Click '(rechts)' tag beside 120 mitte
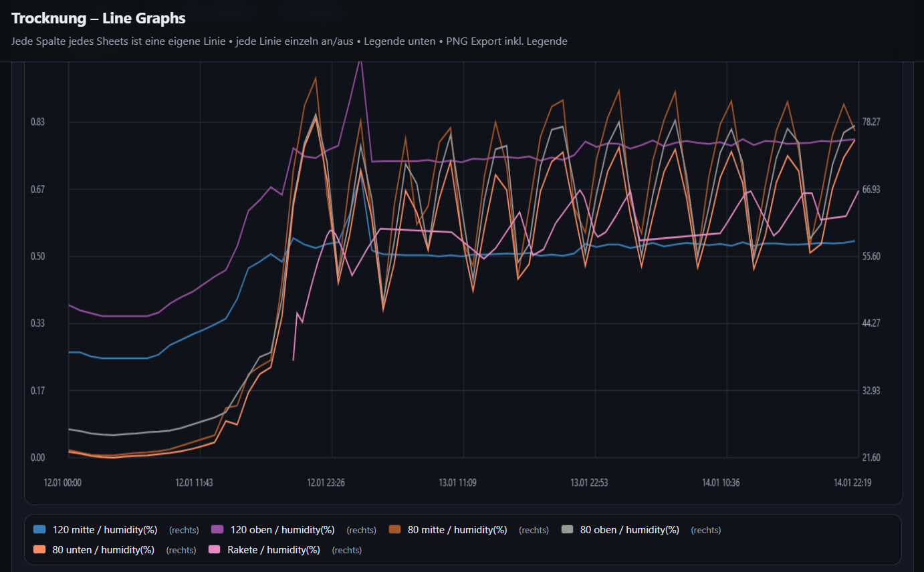 184,531
